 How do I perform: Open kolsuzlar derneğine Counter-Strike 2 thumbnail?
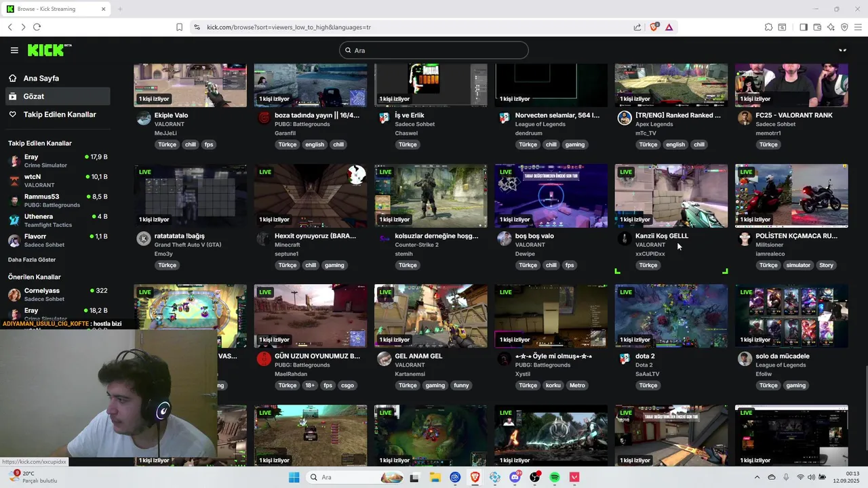(x=431, y=196)
